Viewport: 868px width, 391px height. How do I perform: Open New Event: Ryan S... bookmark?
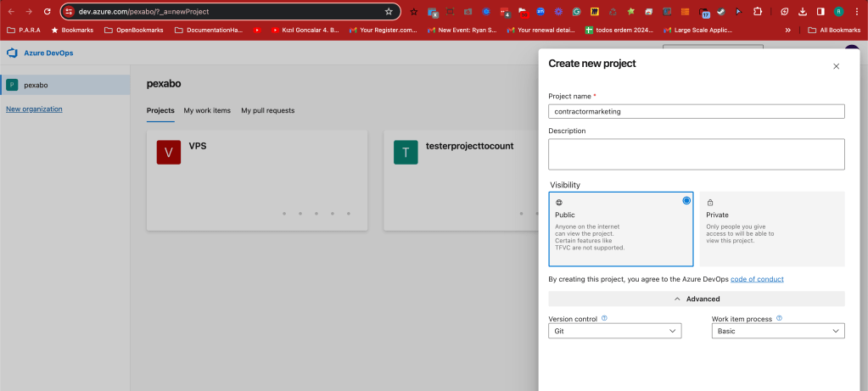[462, 30]
